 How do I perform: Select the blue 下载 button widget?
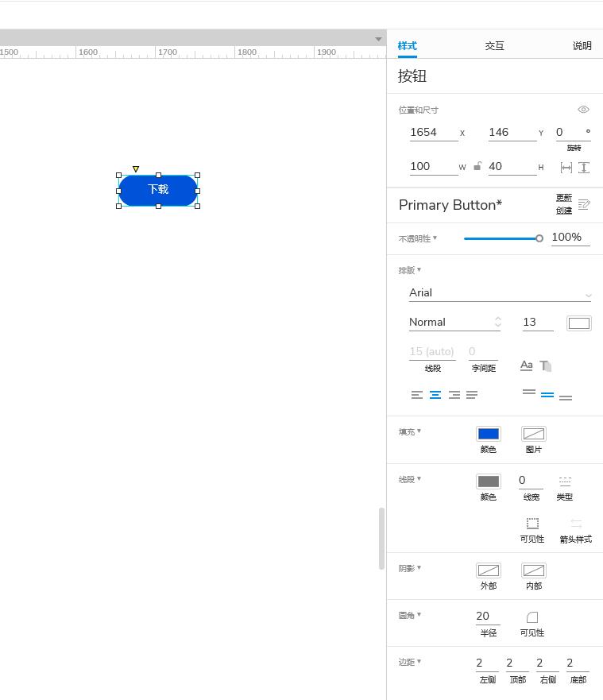(x=158, y=191)
